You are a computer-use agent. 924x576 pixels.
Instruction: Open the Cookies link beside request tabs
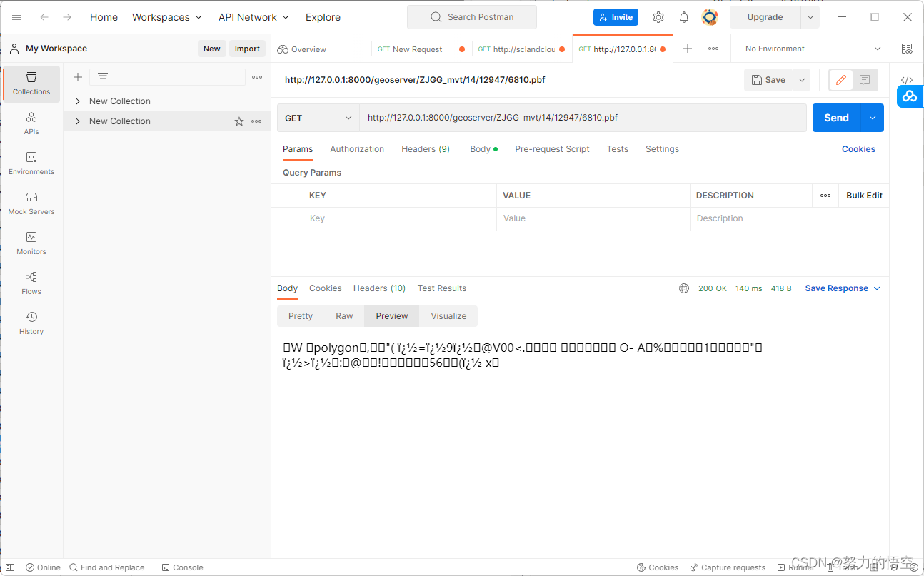[x=858, y=149]
